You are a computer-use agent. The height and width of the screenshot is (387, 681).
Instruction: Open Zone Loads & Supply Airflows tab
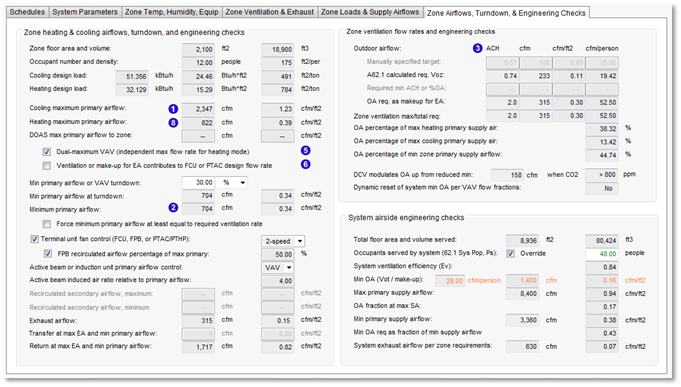[370, 12]
